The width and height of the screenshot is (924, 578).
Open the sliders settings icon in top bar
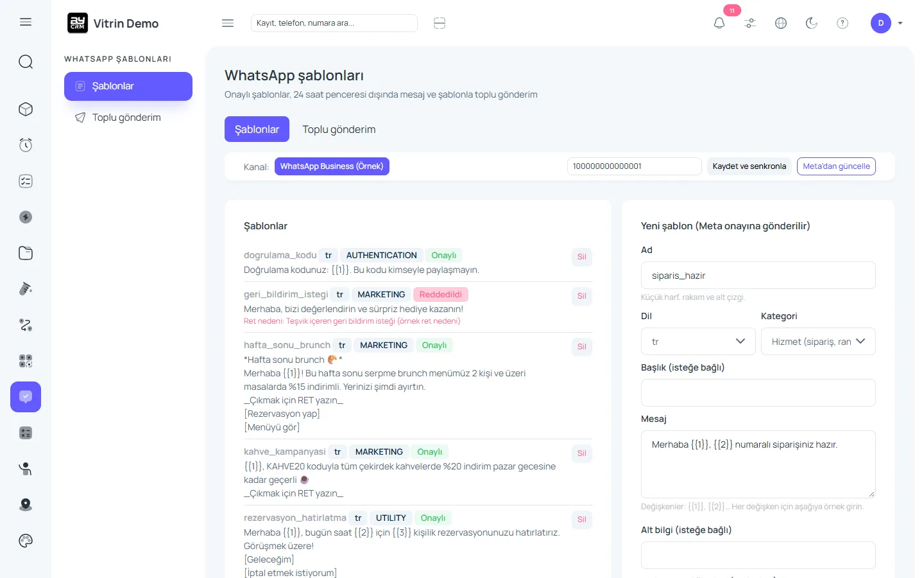[750, 23]
